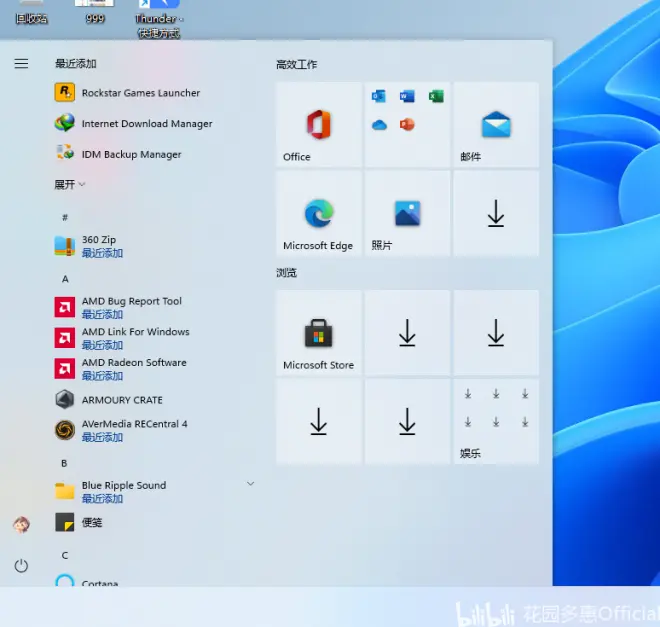Open the 邮件 Mail tile
Image resolution: width=660 pixels, height=627 pixels.
coord(496,125)
